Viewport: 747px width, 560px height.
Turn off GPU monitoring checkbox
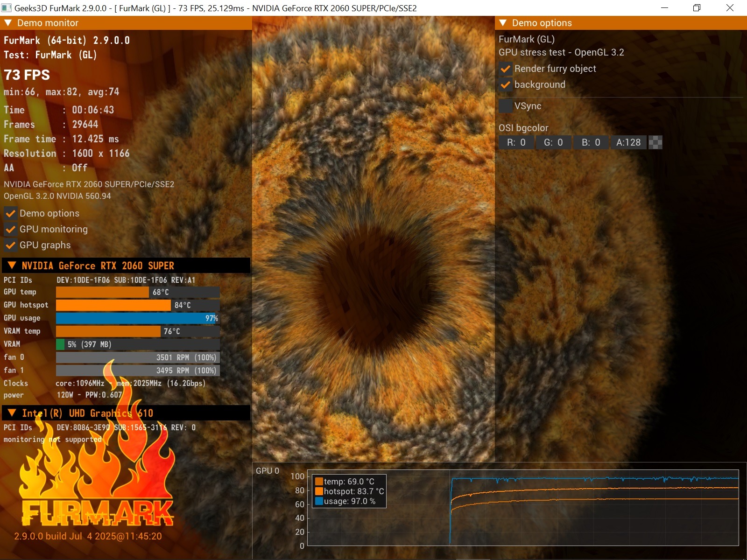[11, 230]
